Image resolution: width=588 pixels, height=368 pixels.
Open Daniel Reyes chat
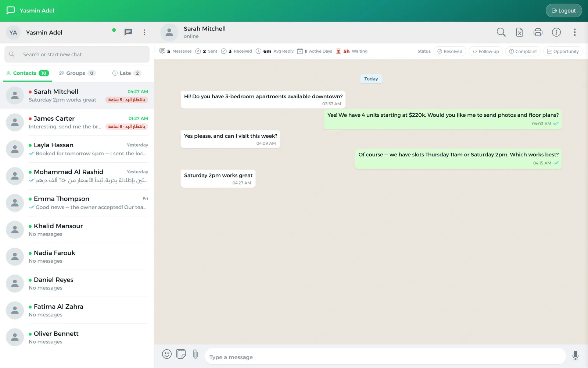77,283
